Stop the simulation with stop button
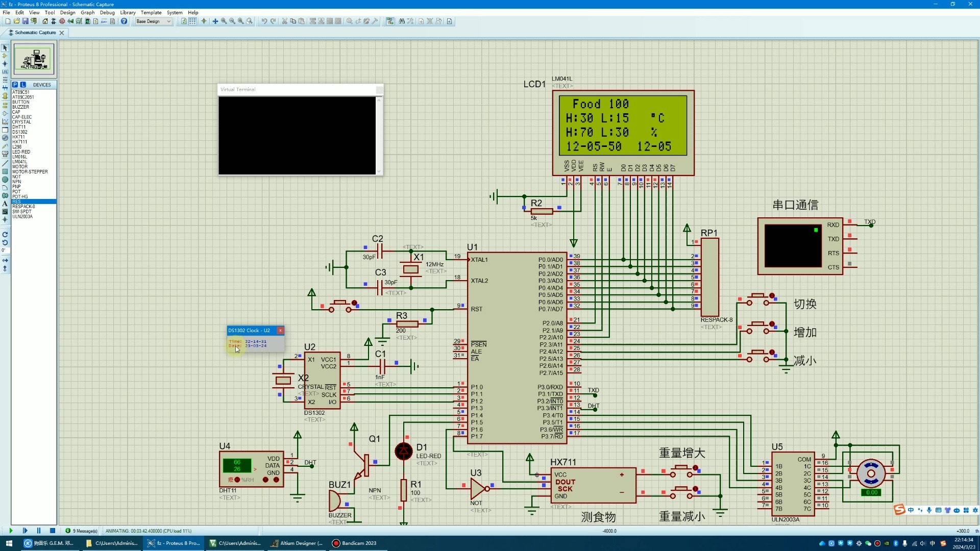 [x=53, y=531]
